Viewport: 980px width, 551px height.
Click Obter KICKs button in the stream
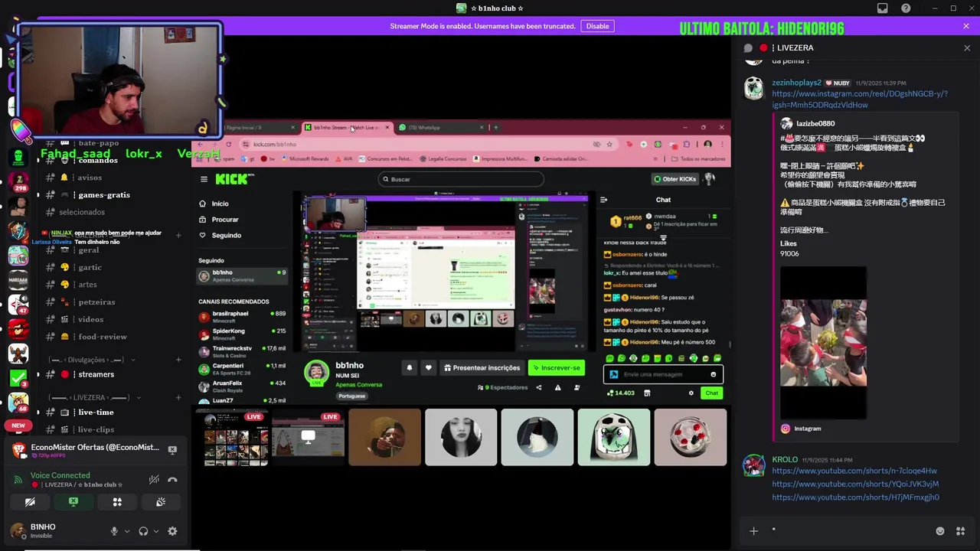(x=675, y=179)
